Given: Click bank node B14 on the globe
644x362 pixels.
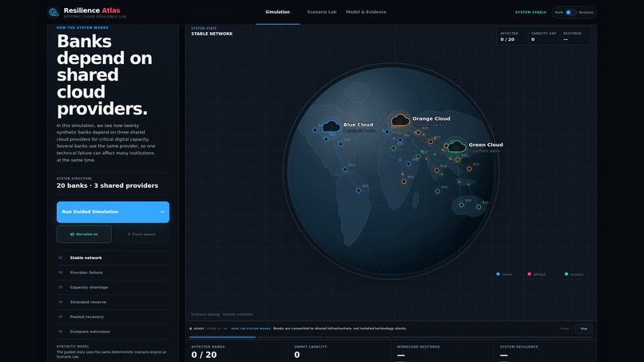Looking at the screenshot, I should [x=436, y=170].
